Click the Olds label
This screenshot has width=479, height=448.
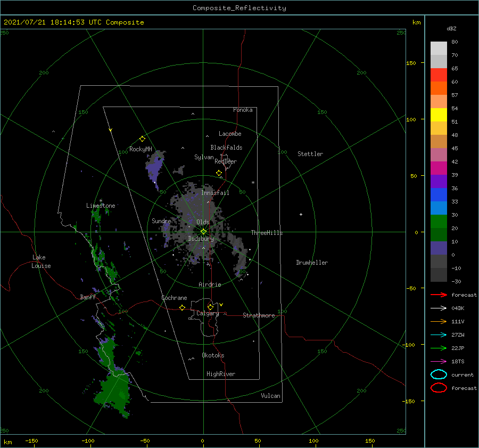(x=203, y=222)
